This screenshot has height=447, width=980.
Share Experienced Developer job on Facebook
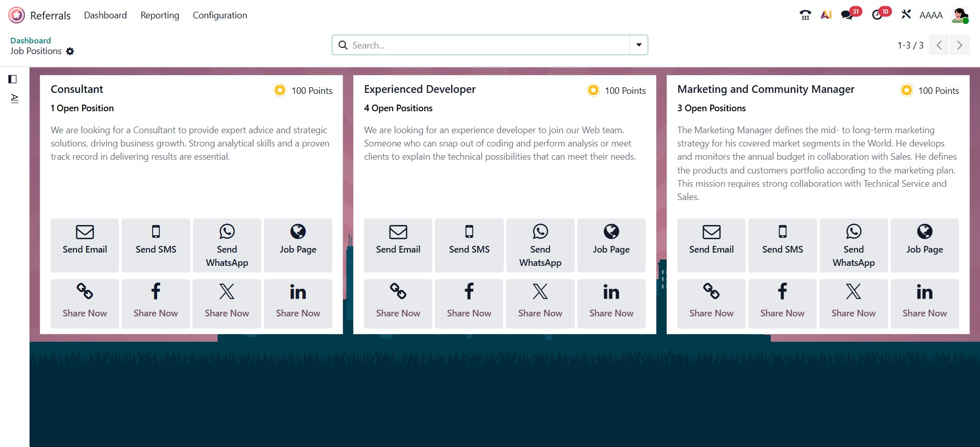point(469,304)
